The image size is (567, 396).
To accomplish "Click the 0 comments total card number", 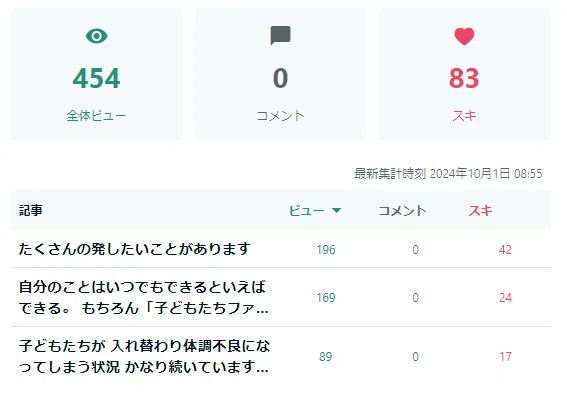I will (280, 78).
